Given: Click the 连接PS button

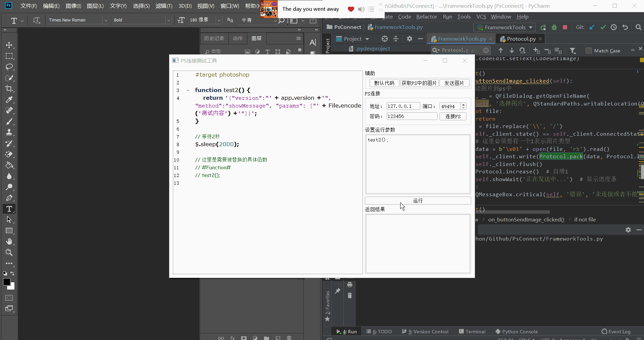Looking at the screenshot, I should (x=453, y=116).
